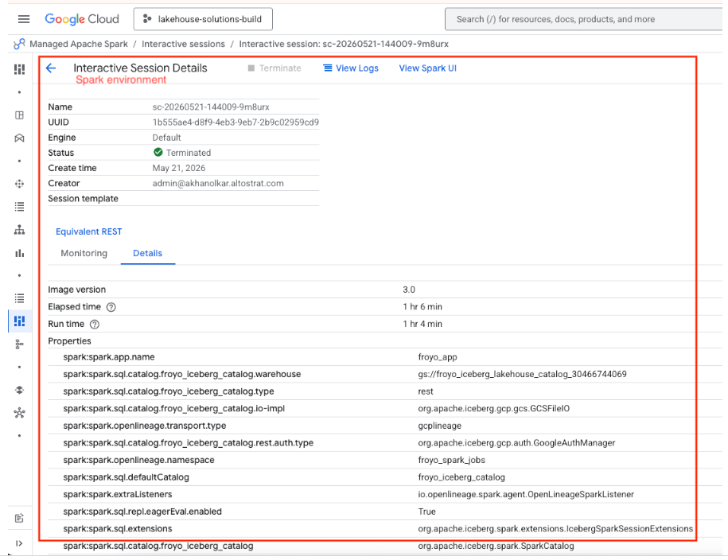This screenshot has height=560, width=728.
Task: Click the Google Cloud logo
Action: 82,19
